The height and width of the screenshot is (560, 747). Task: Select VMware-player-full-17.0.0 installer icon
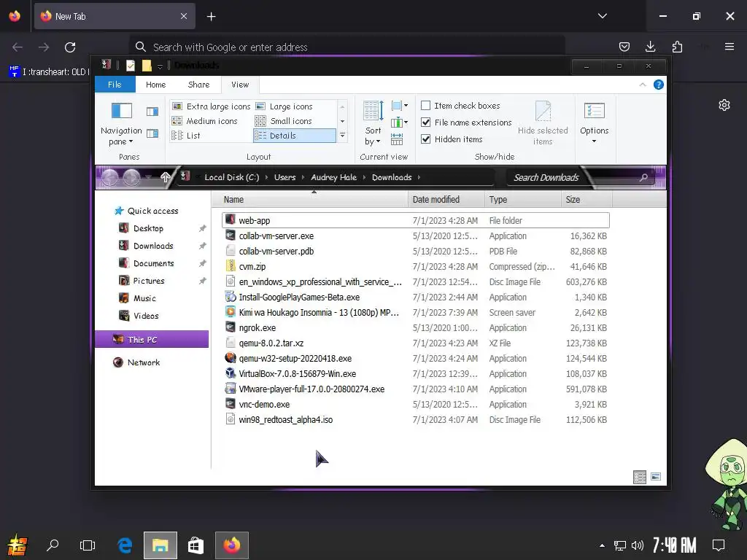pos(231,389)
